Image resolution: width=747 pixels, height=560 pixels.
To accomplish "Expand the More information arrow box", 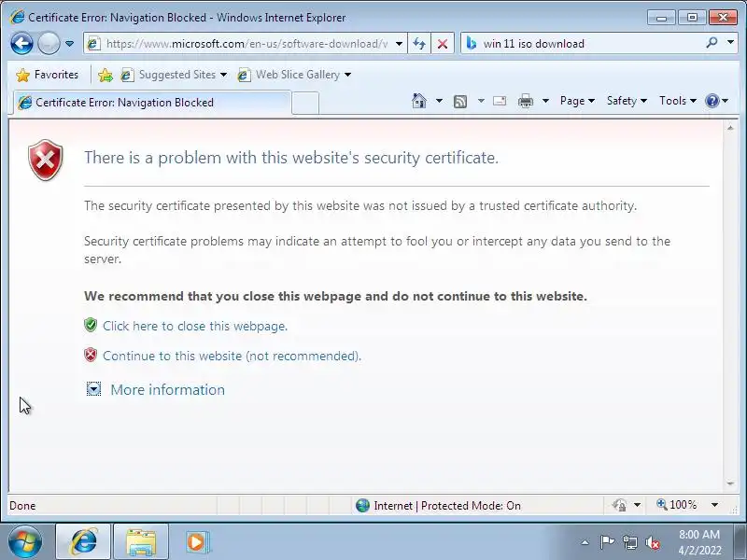I will pyautogui.click(x=93, y=389).
